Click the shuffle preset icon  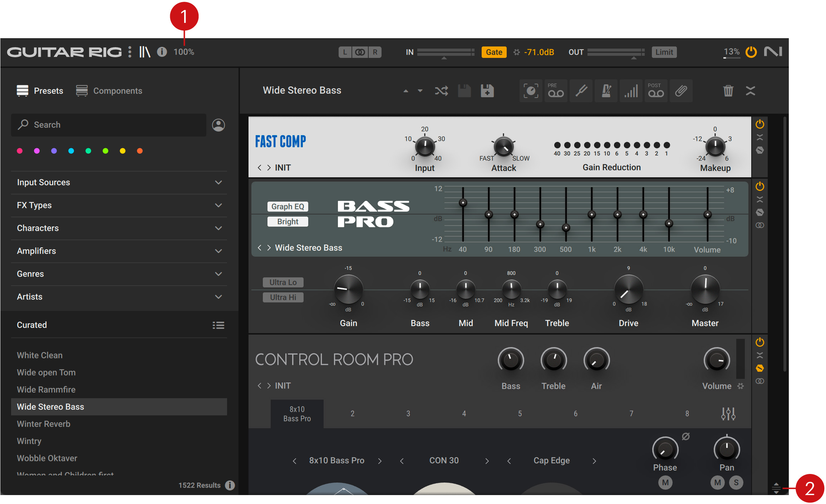click(441, 91)
